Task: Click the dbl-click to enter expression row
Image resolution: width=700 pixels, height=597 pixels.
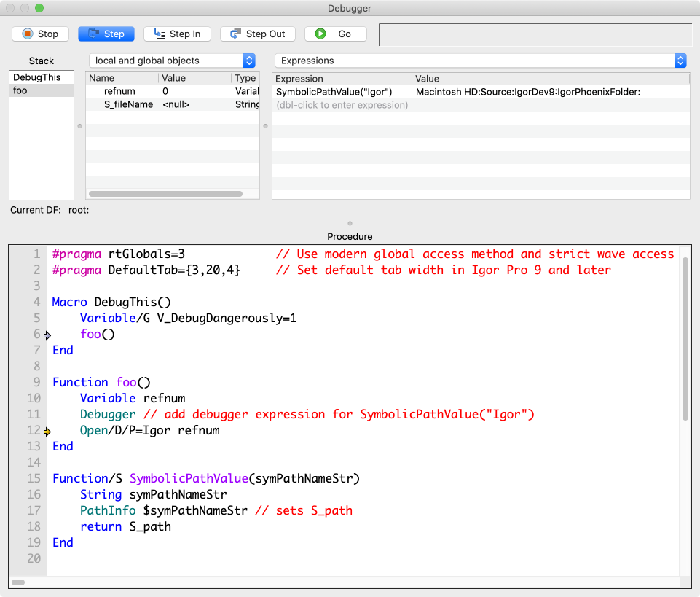Action: [x=481, y=105]
